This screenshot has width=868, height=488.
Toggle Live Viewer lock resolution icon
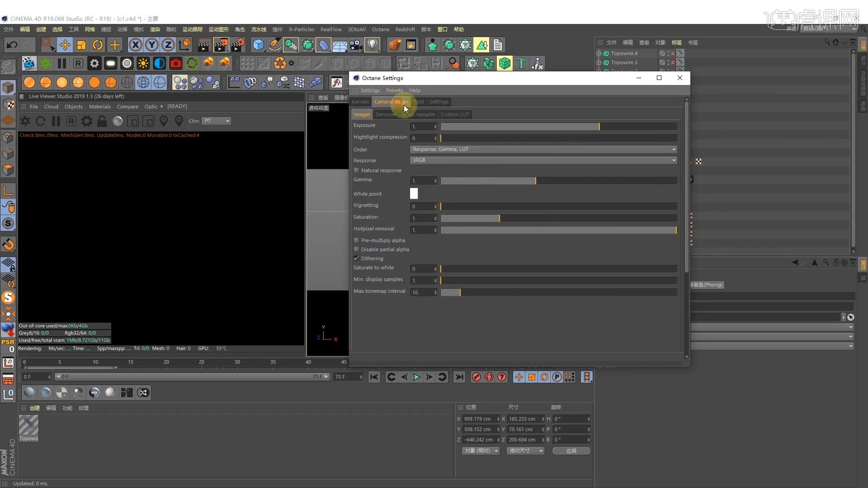102,121
